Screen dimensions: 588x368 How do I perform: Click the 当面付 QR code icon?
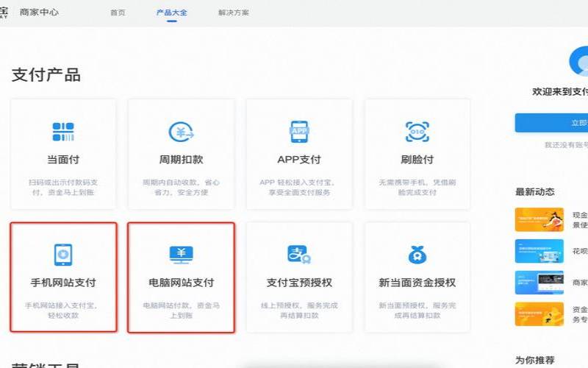[x=63, y=132]
